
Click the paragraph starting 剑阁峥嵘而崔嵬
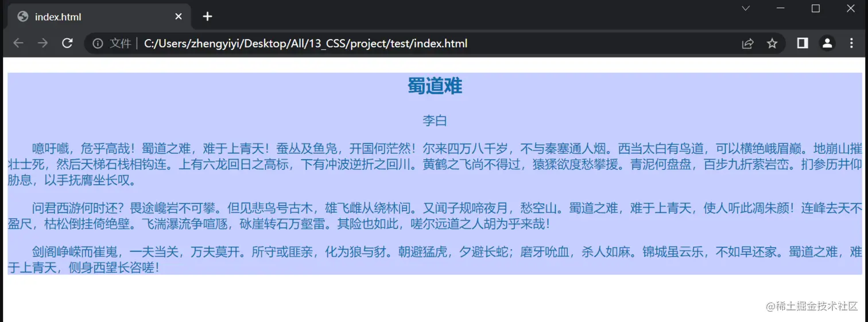435,259
